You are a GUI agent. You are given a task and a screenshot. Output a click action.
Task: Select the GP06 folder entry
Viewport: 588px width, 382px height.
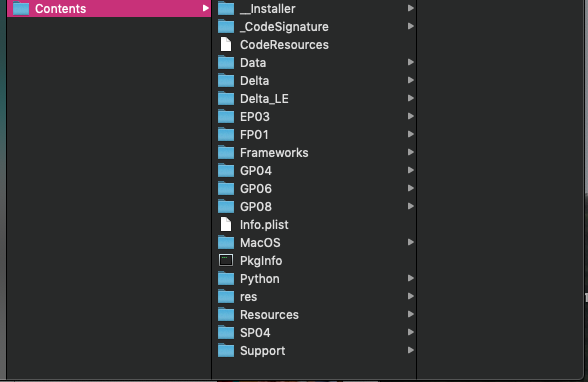pyautogui.click(x=315, y=188)
